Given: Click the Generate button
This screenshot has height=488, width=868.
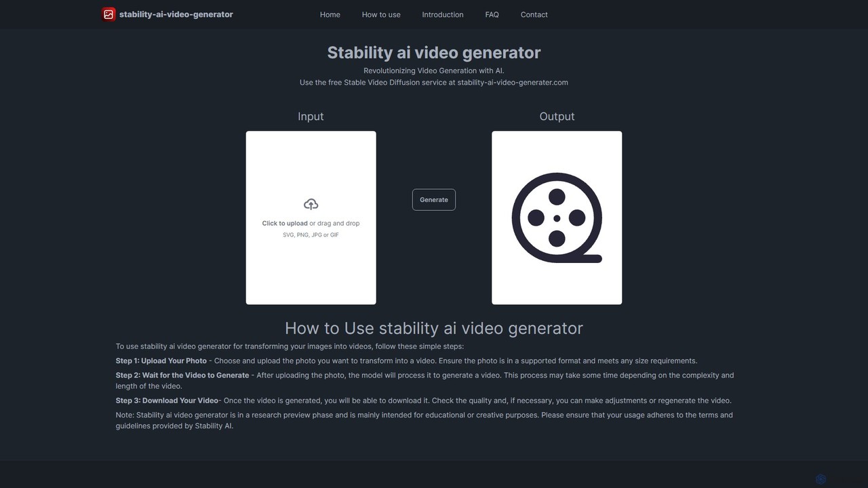Looking at the screenshot, I should coord(434,200).
